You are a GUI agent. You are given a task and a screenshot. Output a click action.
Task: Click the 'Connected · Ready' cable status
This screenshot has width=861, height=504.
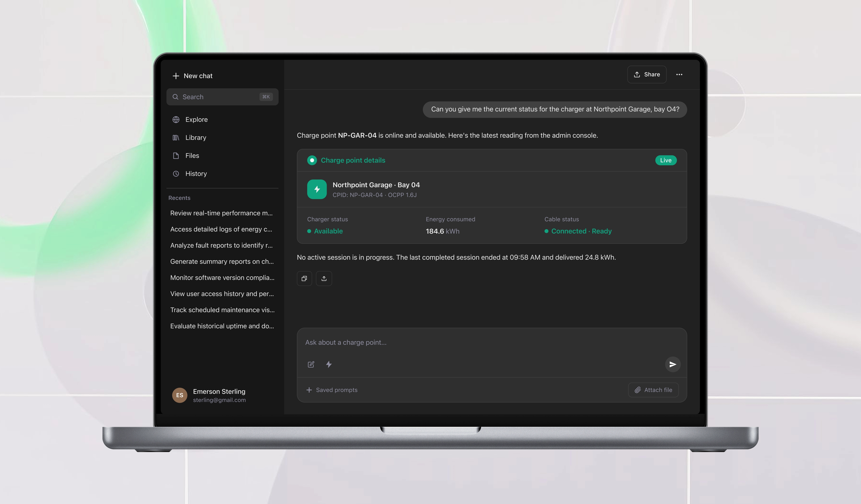pos(578,231)
